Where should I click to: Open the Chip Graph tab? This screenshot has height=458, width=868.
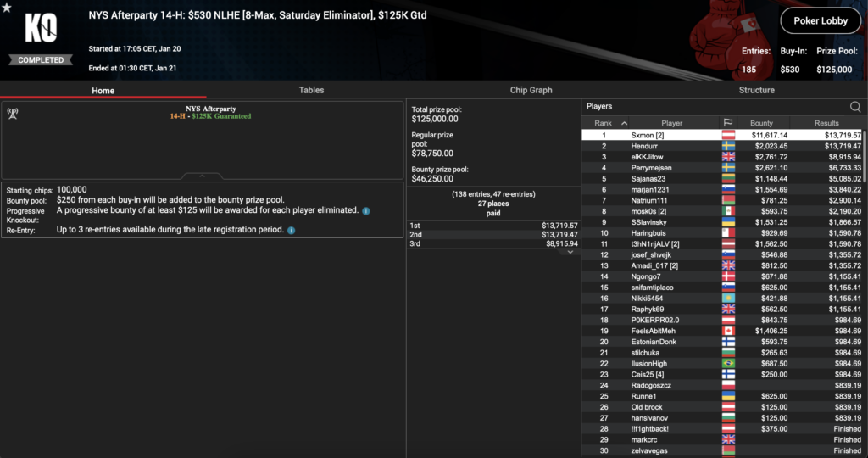click(x=531, y=90)
